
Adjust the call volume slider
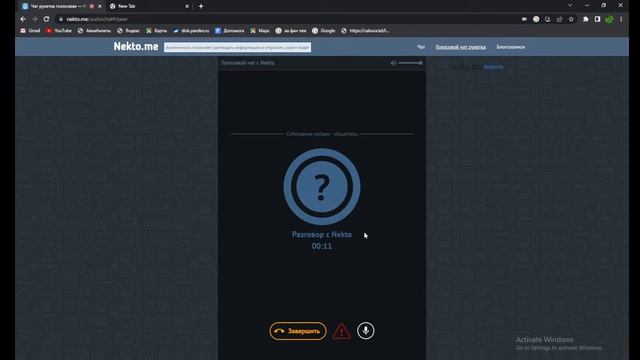click(x=411, y=63)
